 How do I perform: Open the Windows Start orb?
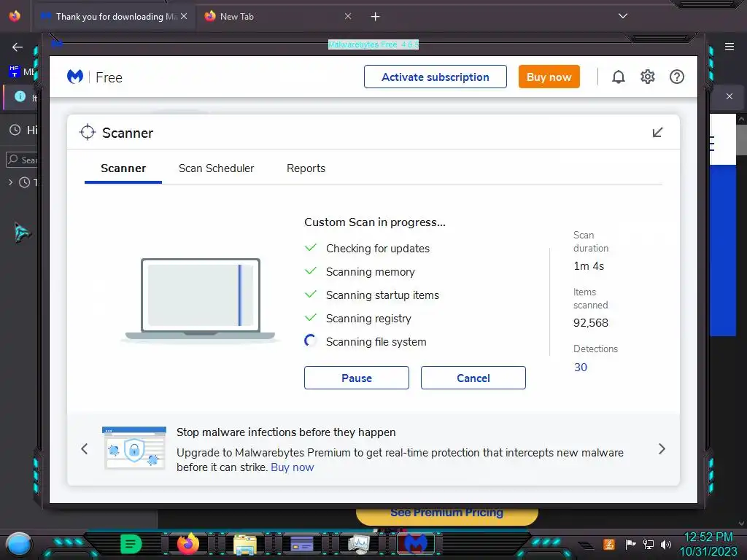pos(18,544)
